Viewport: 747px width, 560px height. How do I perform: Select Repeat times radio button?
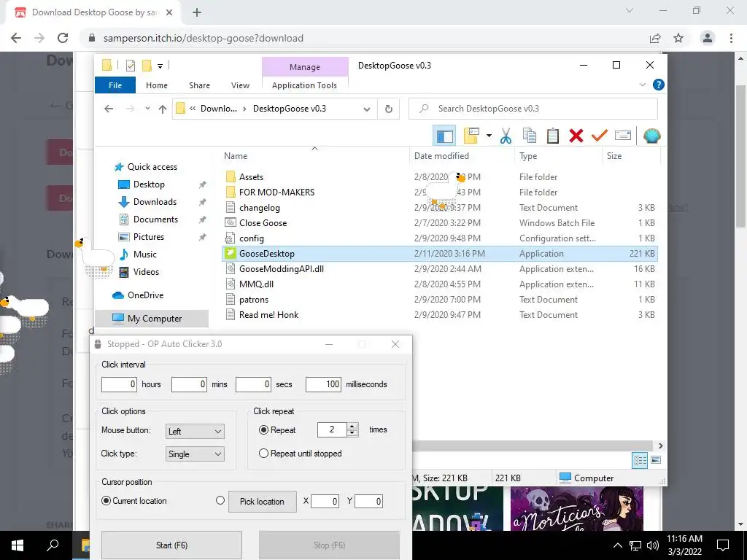click(263, 430)
